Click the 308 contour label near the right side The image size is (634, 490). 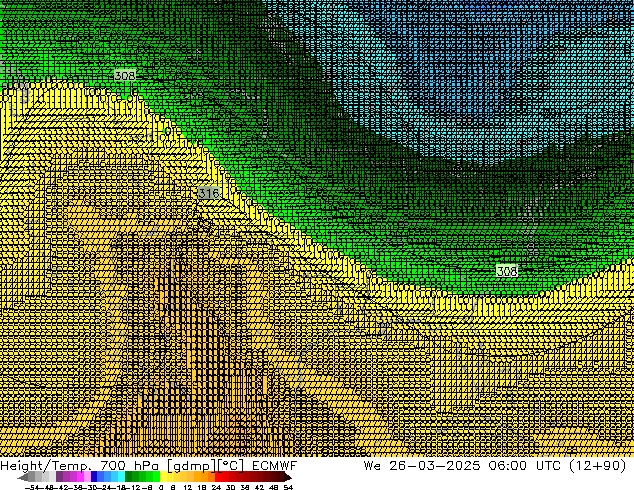tap(507, 270)
